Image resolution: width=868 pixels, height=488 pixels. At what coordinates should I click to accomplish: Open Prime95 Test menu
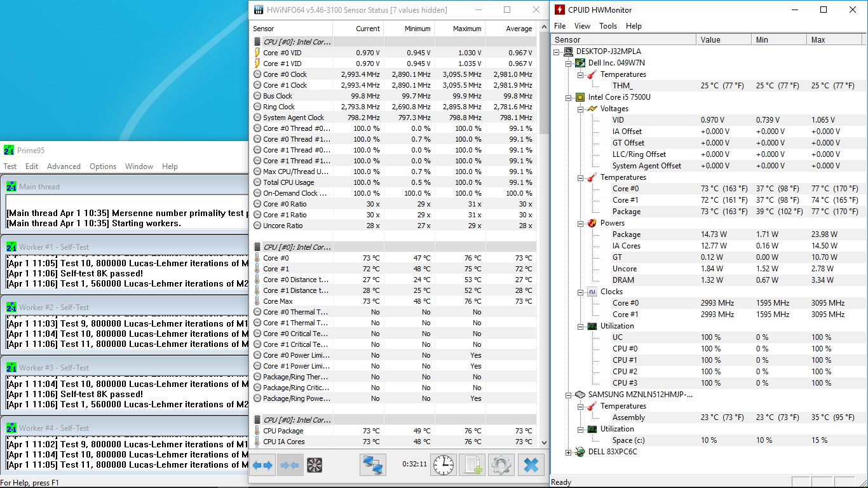click(10, 166)
